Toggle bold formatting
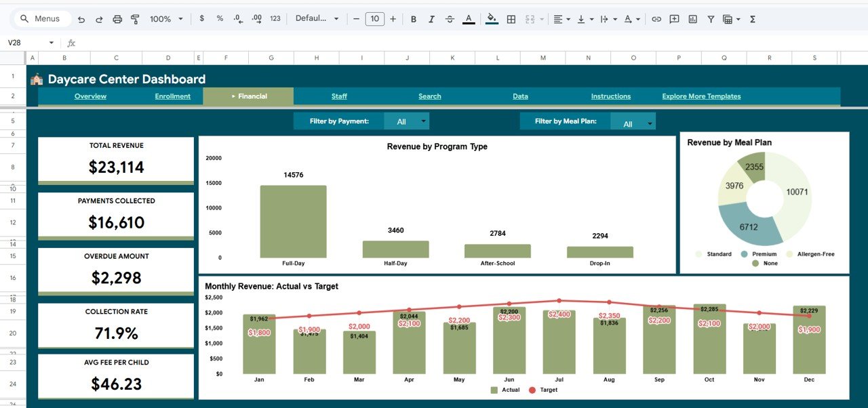Image resolution: width=868 pixels, height=408 pixels. coord(414,18)
